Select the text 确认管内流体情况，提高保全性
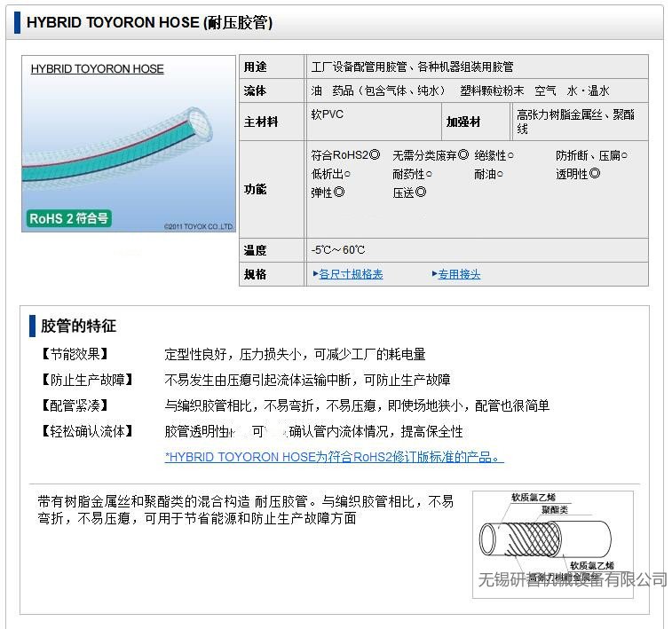The width and height of the screenshot is (672, 629). coord(376,431)
